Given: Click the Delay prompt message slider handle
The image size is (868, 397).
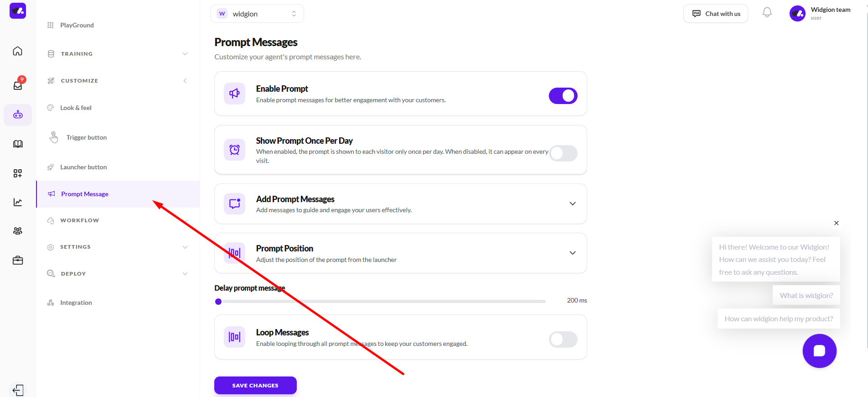Looking at the screenshot, I should coord(218,302).
